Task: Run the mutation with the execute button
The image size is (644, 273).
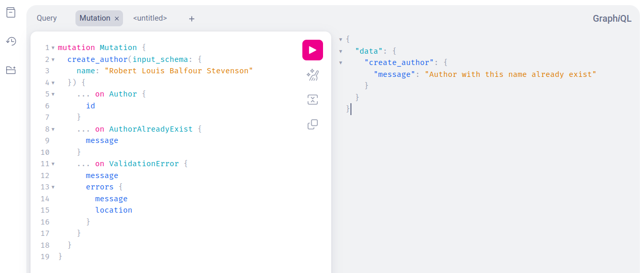Action: 313,50
